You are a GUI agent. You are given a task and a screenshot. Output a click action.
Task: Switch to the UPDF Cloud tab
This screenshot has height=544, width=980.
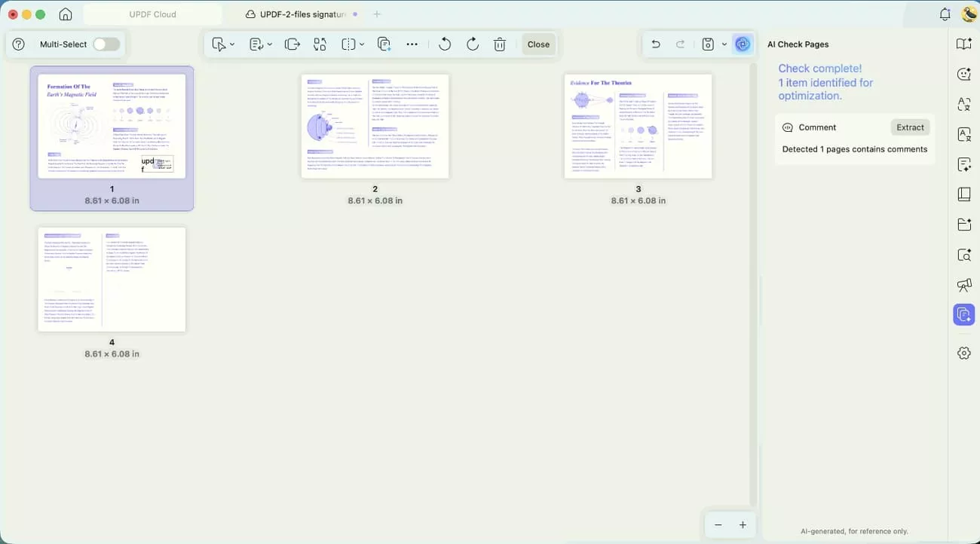[153, 13]
